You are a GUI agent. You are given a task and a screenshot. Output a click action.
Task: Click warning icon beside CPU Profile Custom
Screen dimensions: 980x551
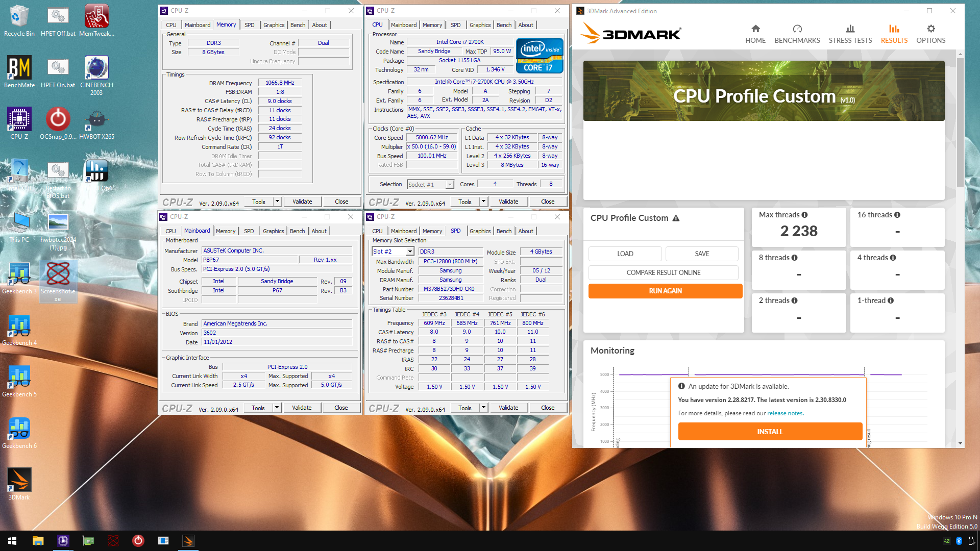point(676,218)
